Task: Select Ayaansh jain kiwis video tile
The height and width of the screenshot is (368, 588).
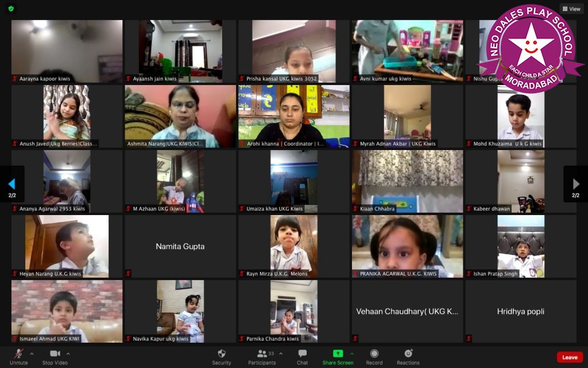Action: (180, 51)
